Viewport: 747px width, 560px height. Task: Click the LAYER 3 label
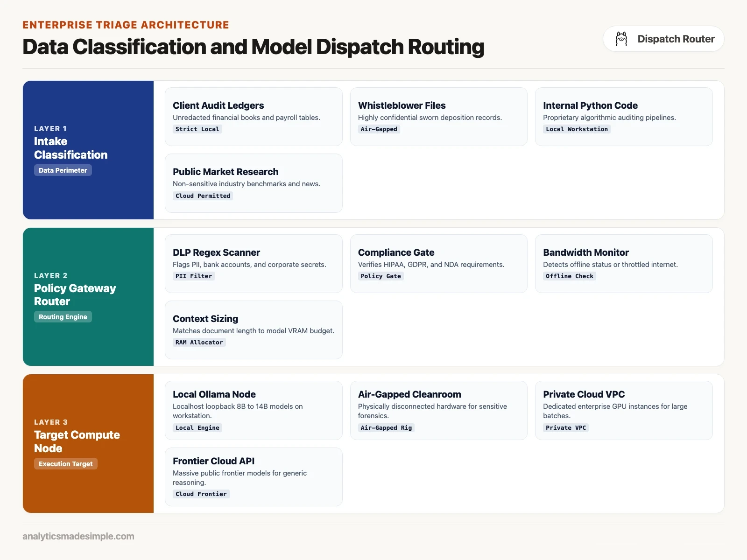coord(51,422)
